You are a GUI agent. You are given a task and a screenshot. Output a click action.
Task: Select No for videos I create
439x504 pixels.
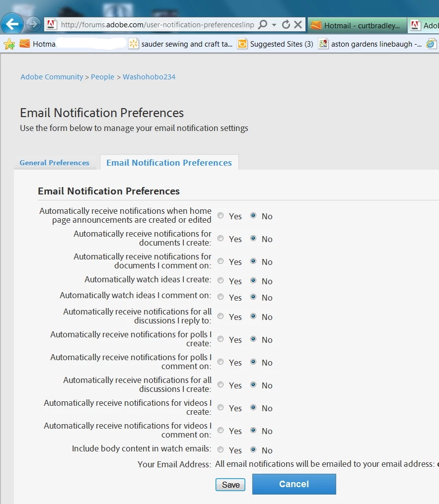pos(253,407)
